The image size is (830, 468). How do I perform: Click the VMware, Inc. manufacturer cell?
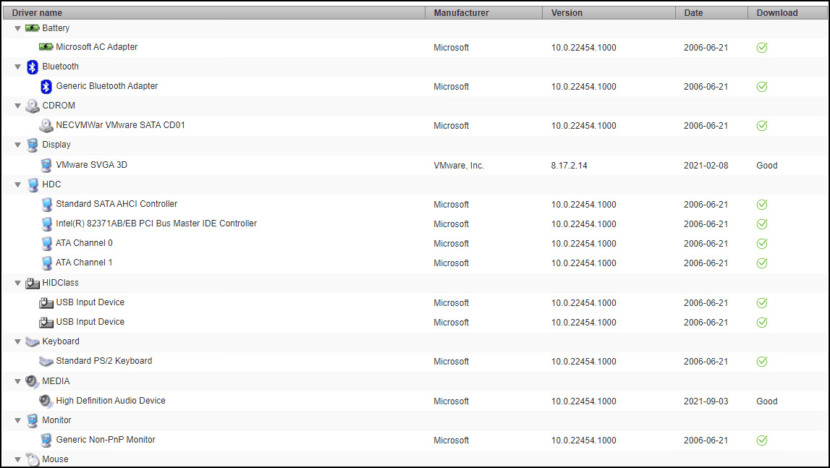[x=458, y=166]
